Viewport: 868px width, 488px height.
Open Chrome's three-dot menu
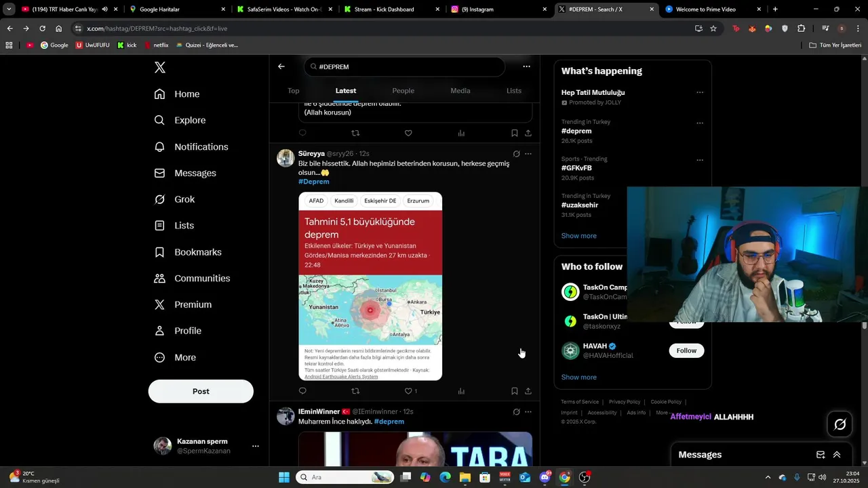(859, 28)
